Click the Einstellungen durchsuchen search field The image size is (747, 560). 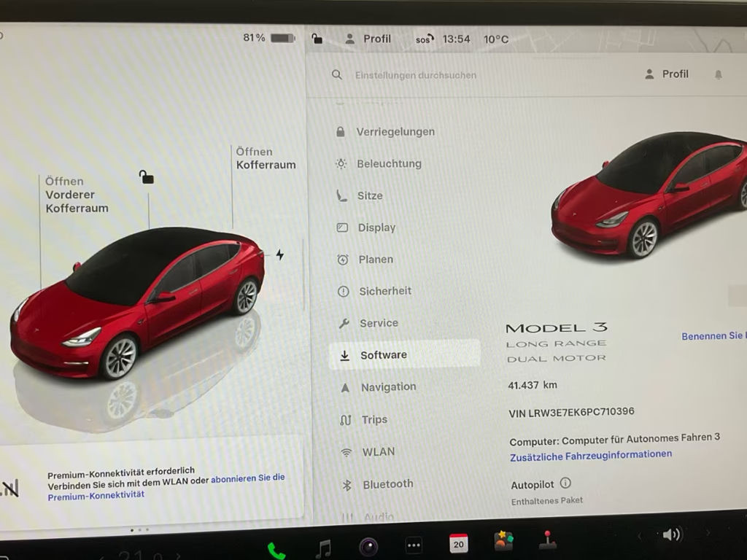[414, 75]
